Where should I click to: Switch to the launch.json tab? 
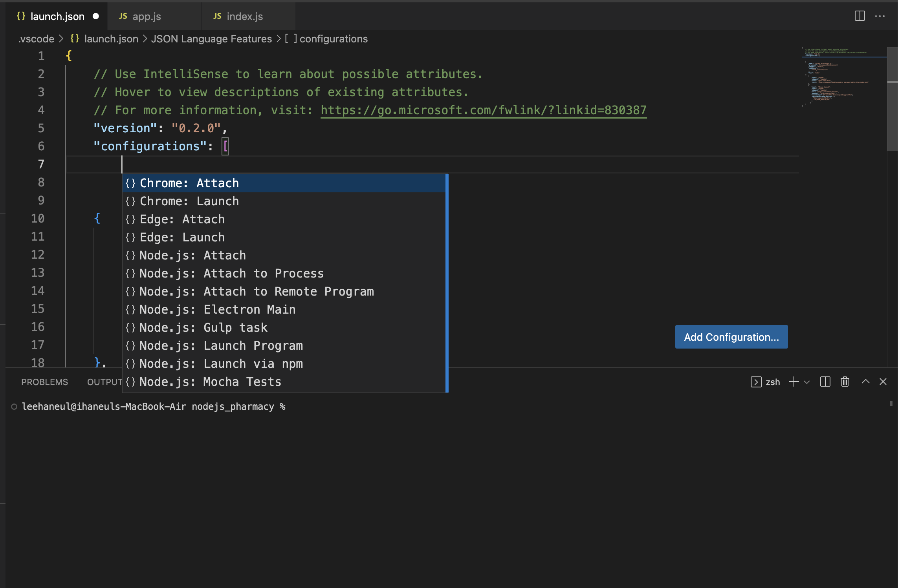pos(57,16)
